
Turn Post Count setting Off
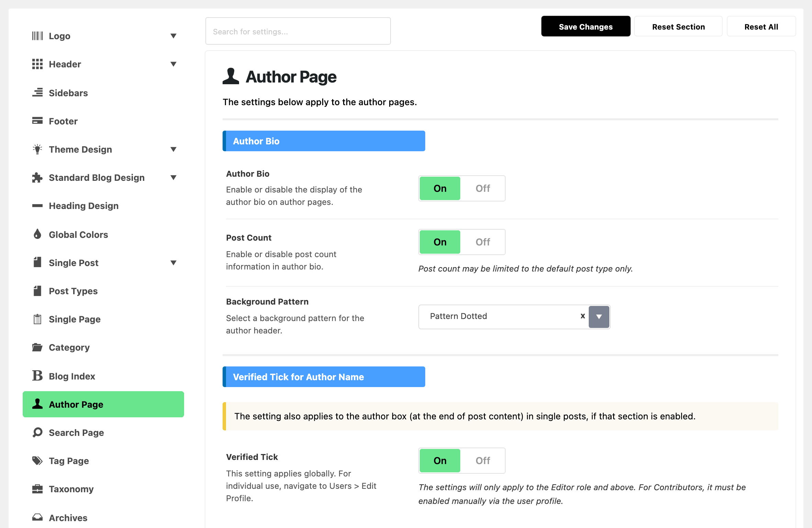483,242
